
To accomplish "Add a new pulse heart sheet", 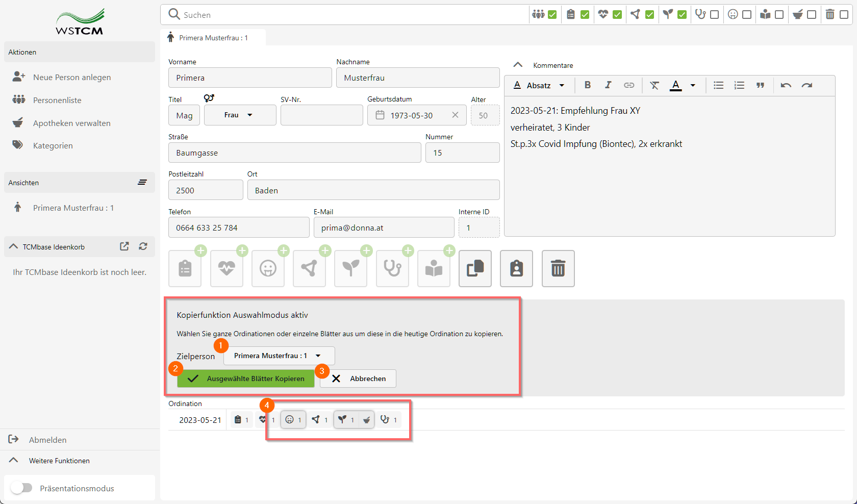I will (226, 268).
